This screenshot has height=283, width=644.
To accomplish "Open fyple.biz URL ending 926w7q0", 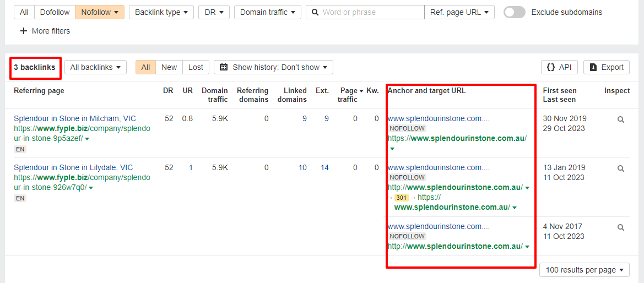I will coord(82,183).
